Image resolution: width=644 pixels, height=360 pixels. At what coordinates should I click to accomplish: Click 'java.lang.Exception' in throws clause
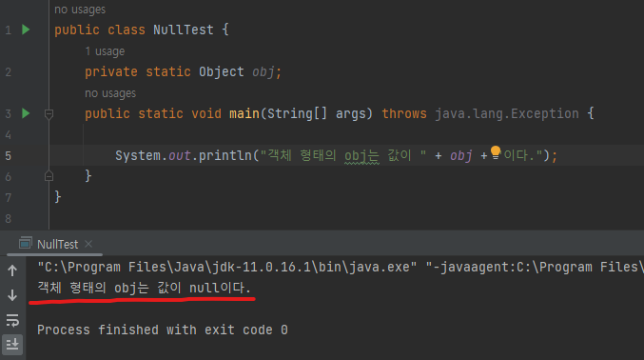(507, 113)
